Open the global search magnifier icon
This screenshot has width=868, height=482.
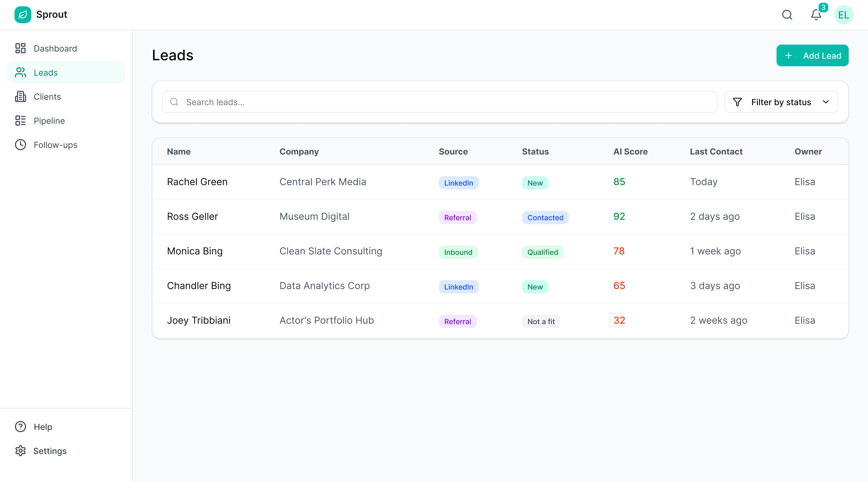click(x=787, y=15)
